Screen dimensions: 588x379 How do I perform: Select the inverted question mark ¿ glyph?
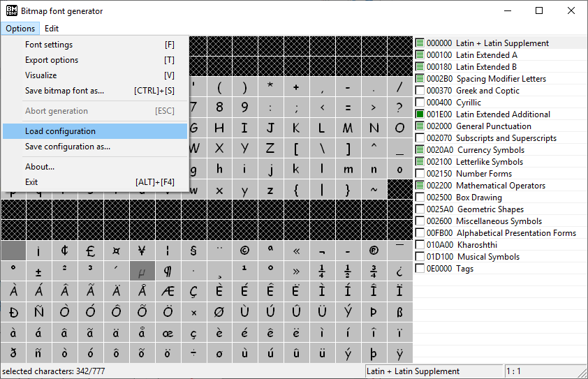tap(399, 271)
